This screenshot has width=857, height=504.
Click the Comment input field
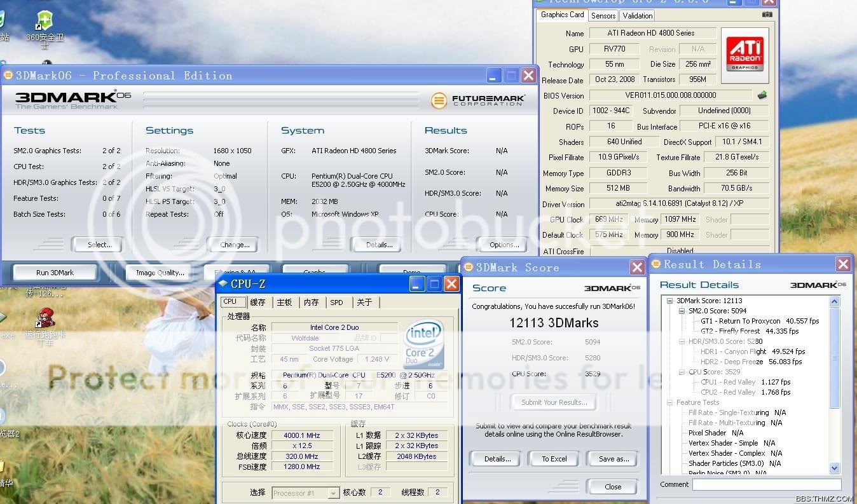click(766, 484)
